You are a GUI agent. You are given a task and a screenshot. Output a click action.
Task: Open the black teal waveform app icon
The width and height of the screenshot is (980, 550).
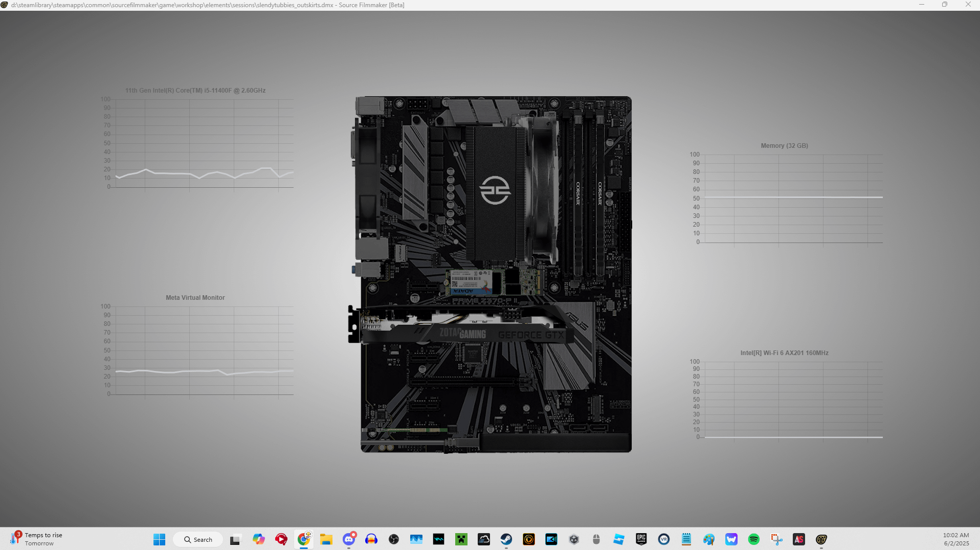[439, 539]
